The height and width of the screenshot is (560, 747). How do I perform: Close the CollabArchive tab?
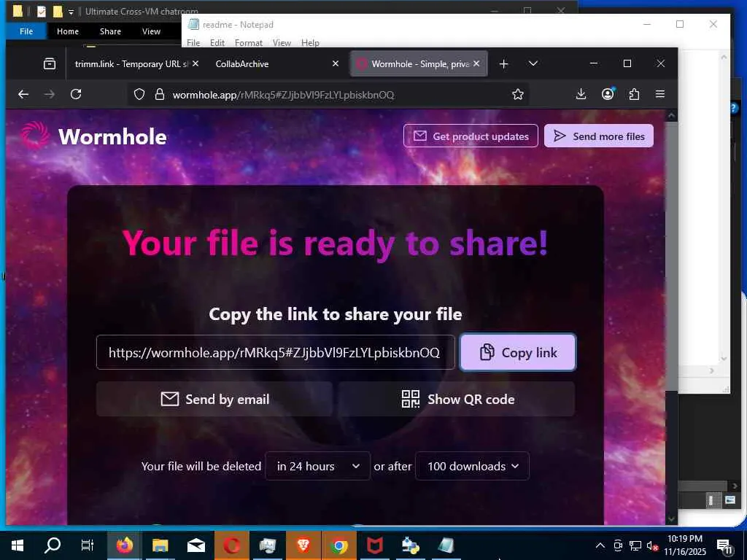click(336, 63)
